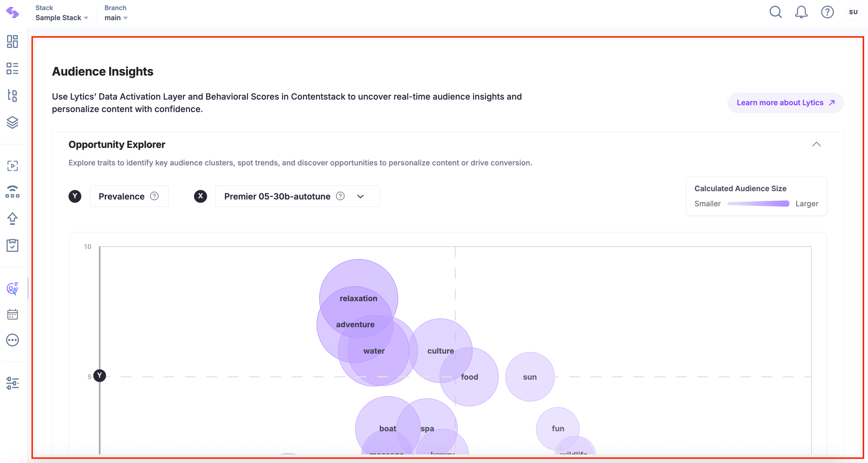
Task: Expand the Premier 05-30b-autotune X-axis dropdown
Action: (361, 196)
